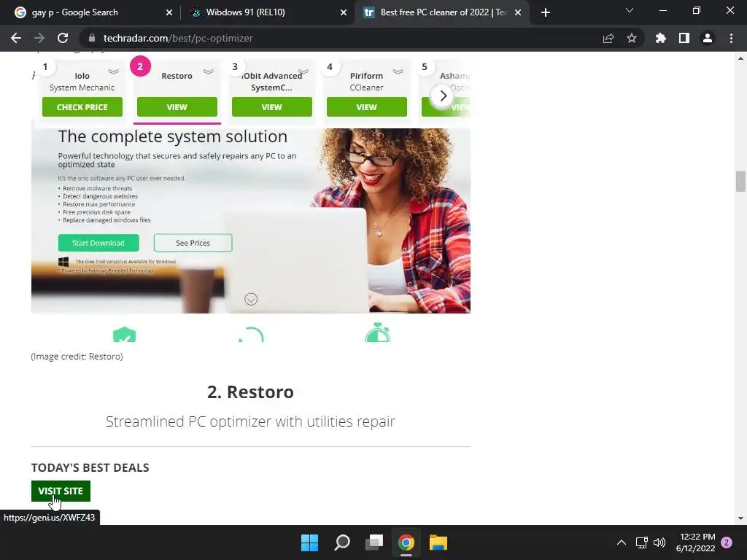747x560 pixels.
Task: Open the Chrome three-dot menu
Action: tap(731, 38)
